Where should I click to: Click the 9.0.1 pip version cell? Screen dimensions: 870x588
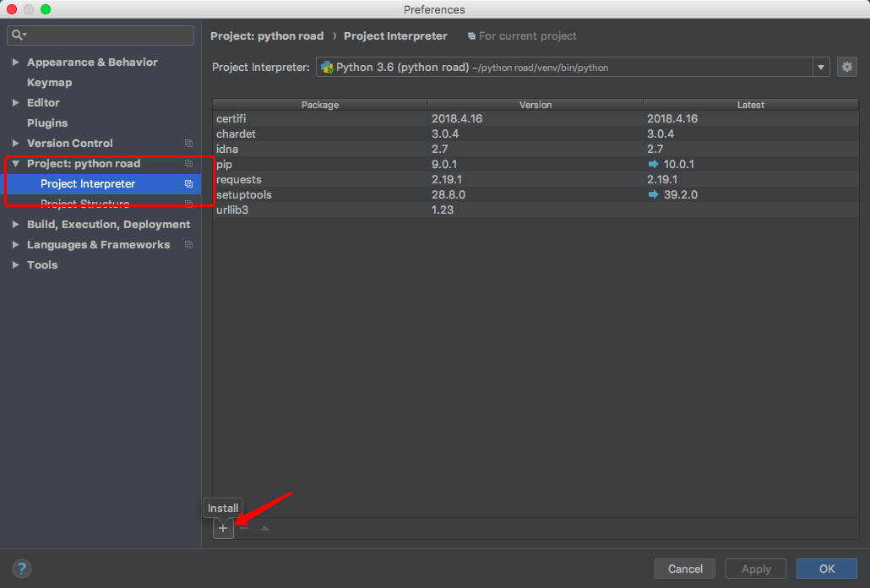pyautogui.click(x=444, y=164)
